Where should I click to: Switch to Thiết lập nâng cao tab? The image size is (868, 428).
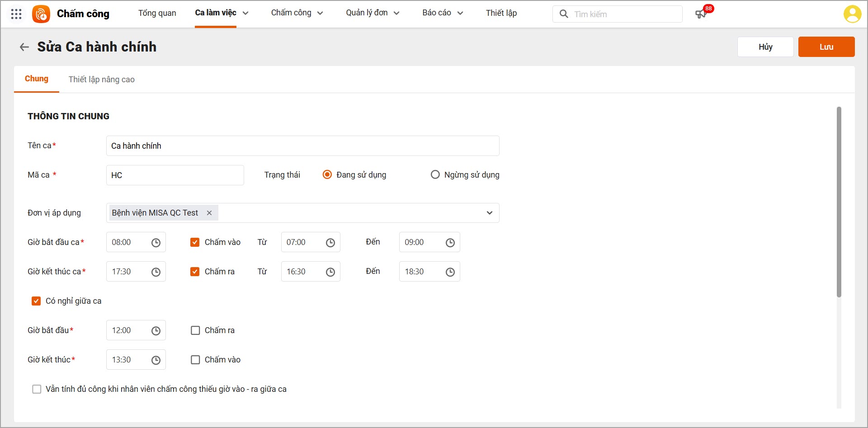point(102,80)
